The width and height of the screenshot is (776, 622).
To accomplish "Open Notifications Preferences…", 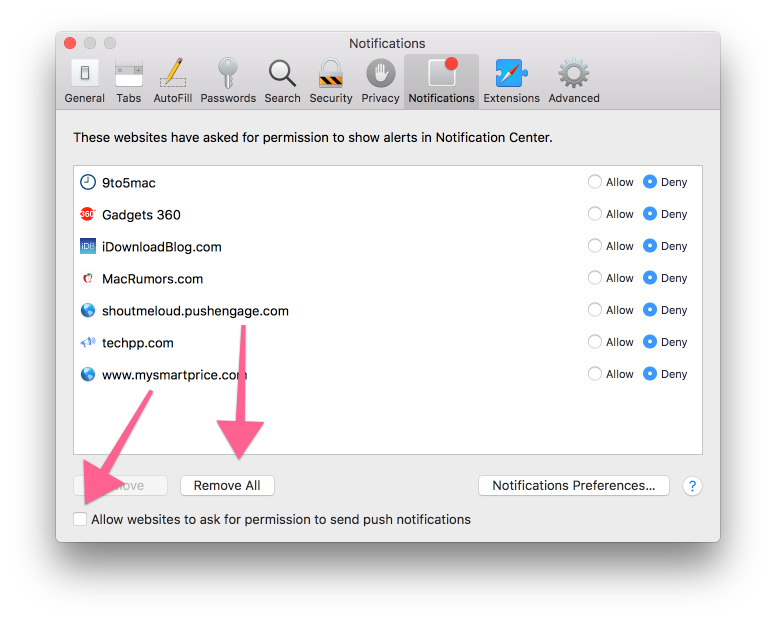I will pos(574,485).
